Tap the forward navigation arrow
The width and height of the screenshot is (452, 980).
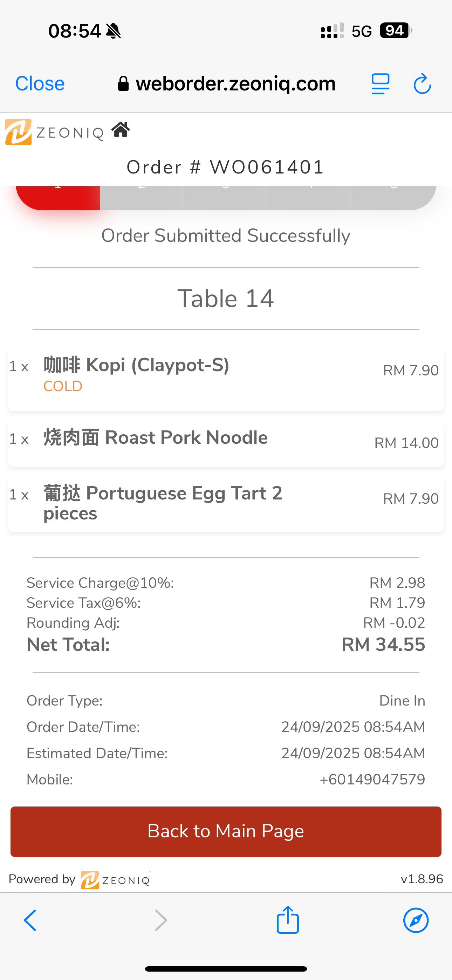[161, 920]
